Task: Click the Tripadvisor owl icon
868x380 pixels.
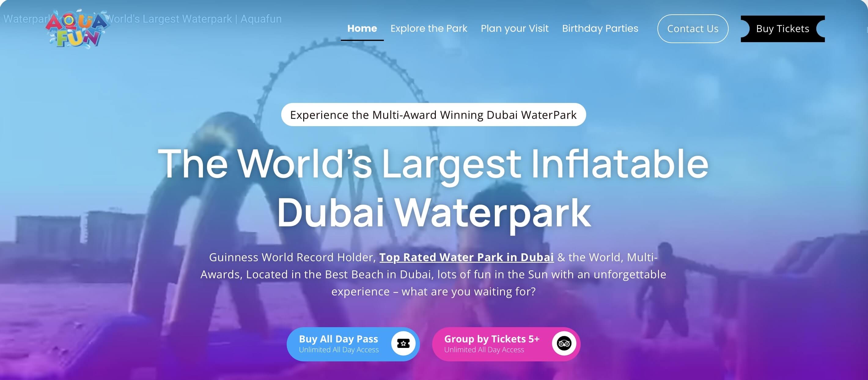Action: click(564, 343)
